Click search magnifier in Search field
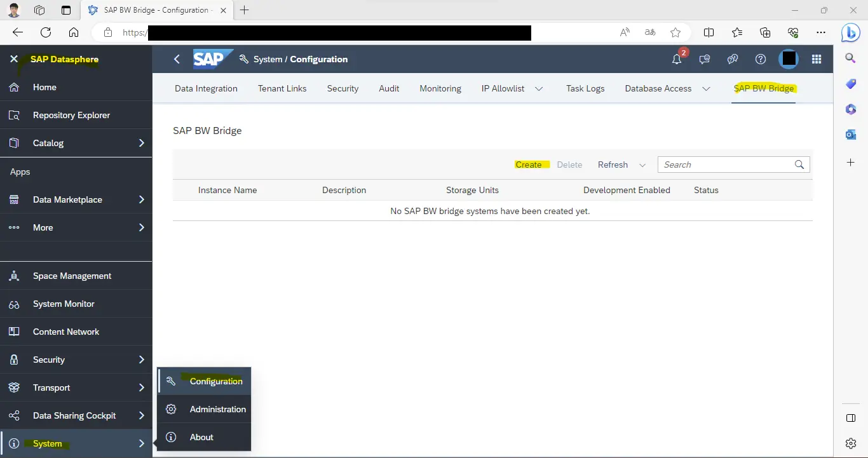 click(799, 165)
